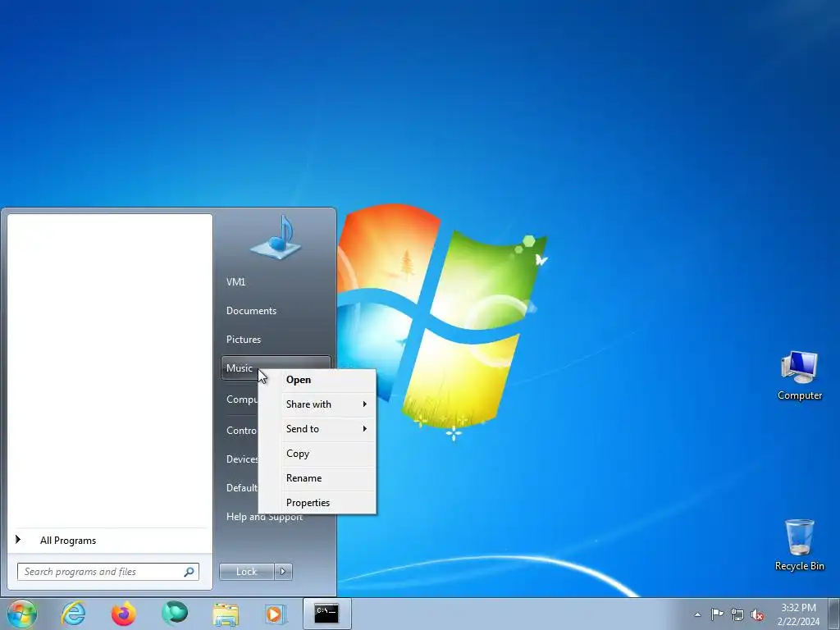Open the Computer desktop icon
Image resolution: width=840 pixels, height=630 pixels.
[799, 376]
